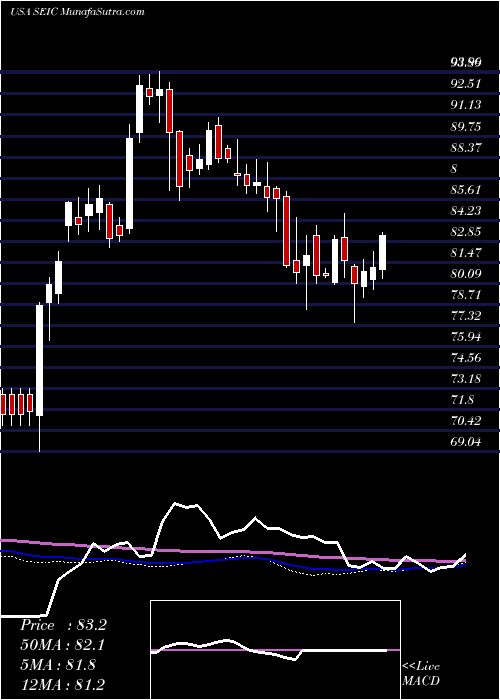Viewport: 500px width, 700px height.
Task: Click the 77.32 price axis label
Action: point(466,316)
